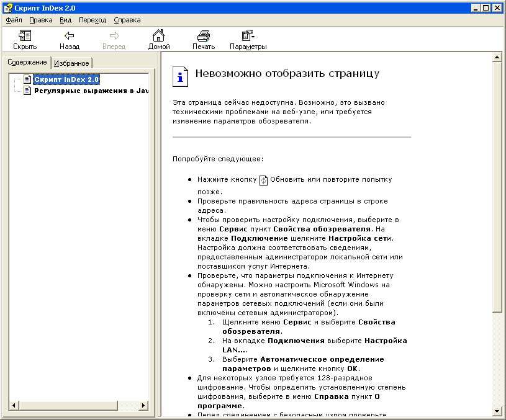Screen dimensions: 506x420
Task: Maximize the Скрипт InDex 2.0 window
Action: pos(486,8)
